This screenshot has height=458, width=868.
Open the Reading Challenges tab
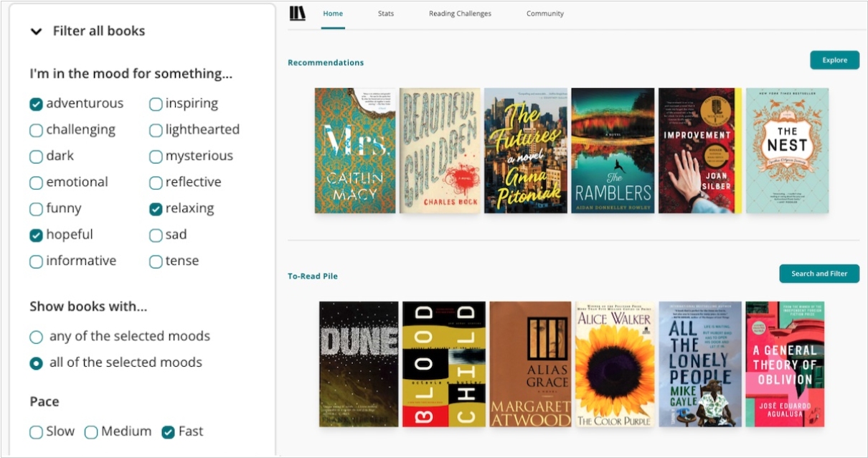click(460, 14)
